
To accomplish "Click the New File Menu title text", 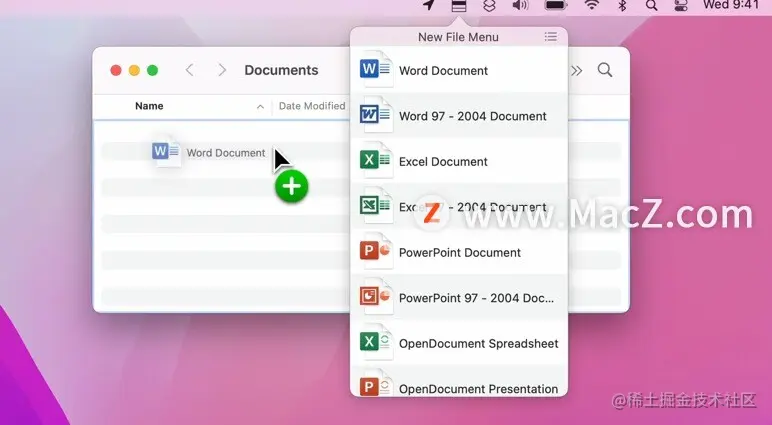I will [x=458, y=37].
